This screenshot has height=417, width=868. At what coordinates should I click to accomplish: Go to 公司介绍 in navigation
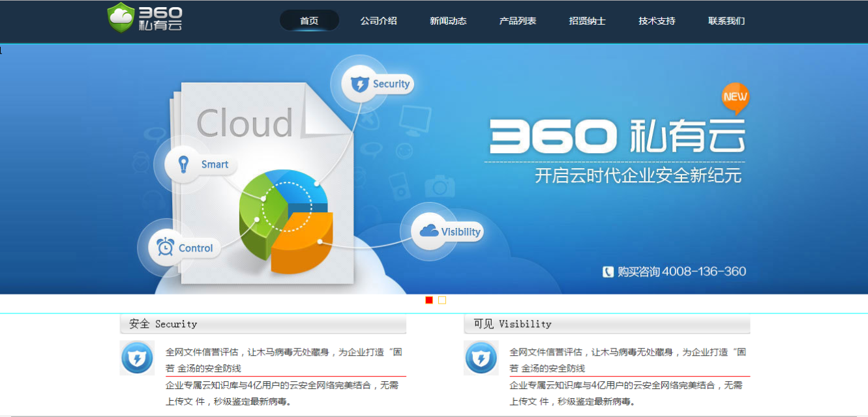click(378, 21)
